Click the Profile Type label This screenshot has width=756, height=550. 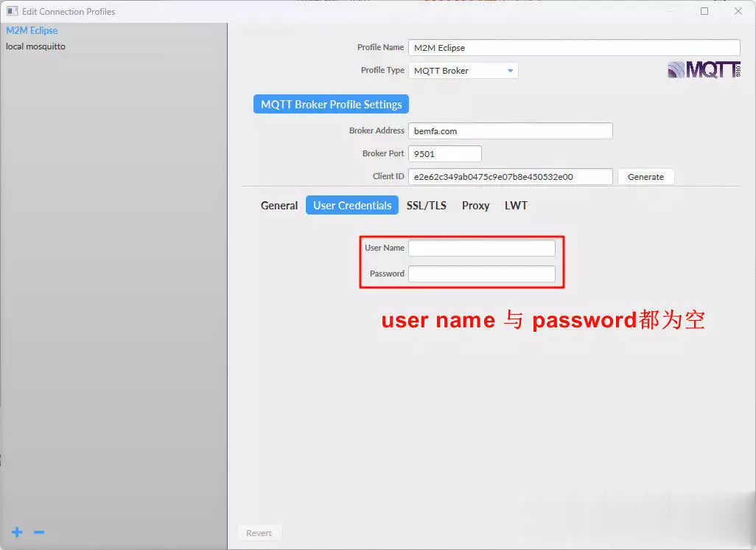click(x=383, y=70)
